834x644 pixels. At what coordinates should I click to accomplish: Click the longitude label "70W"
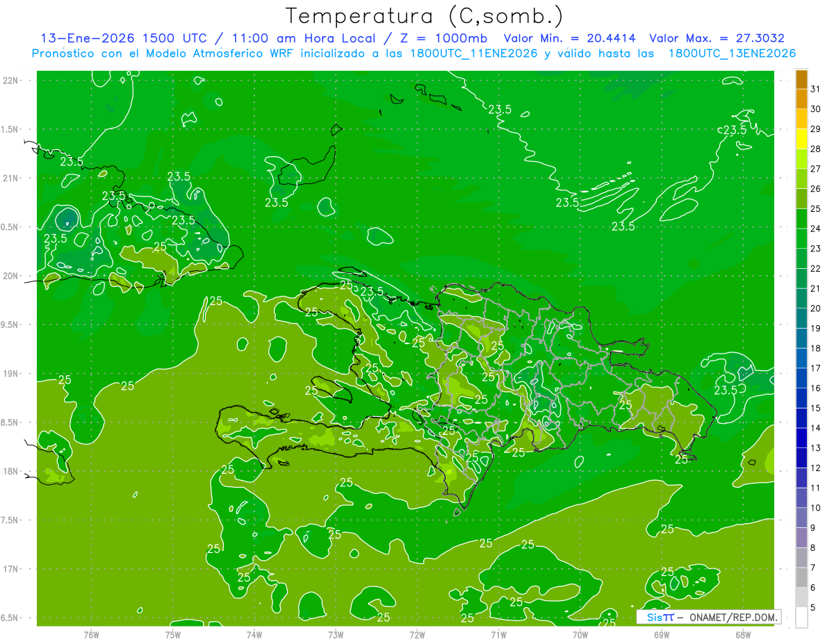(x=580, y=634)
